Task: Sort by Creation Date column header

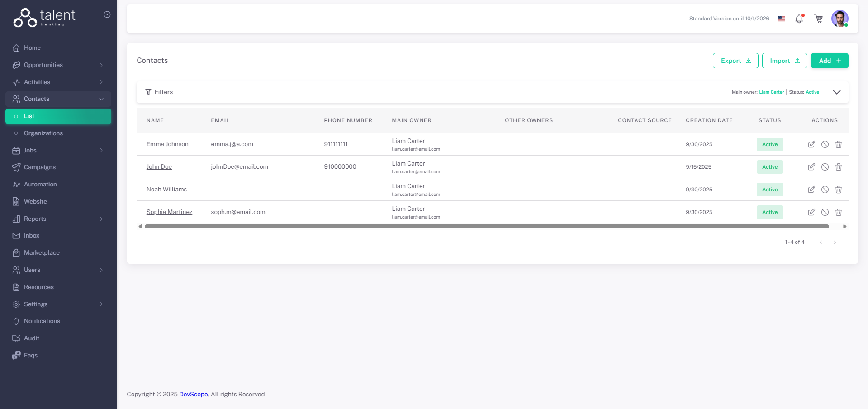Action: point(709,120)
